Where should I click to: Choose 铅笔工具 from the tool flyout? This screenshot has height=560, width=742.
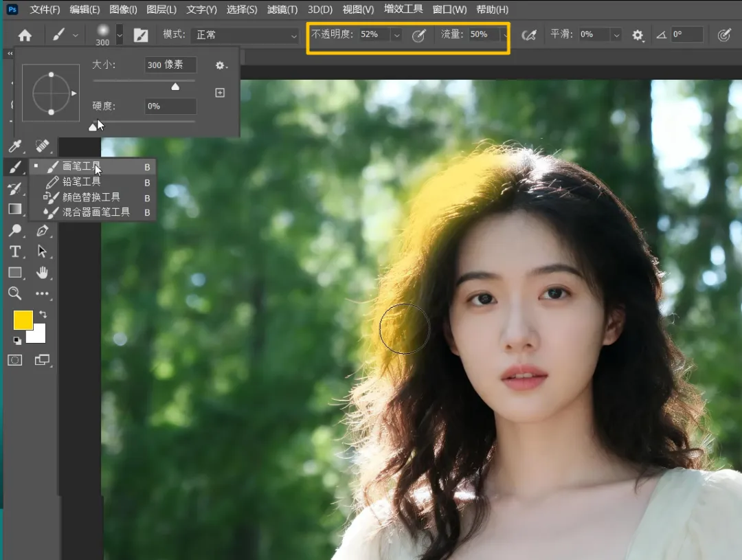(x=82, y=181)
